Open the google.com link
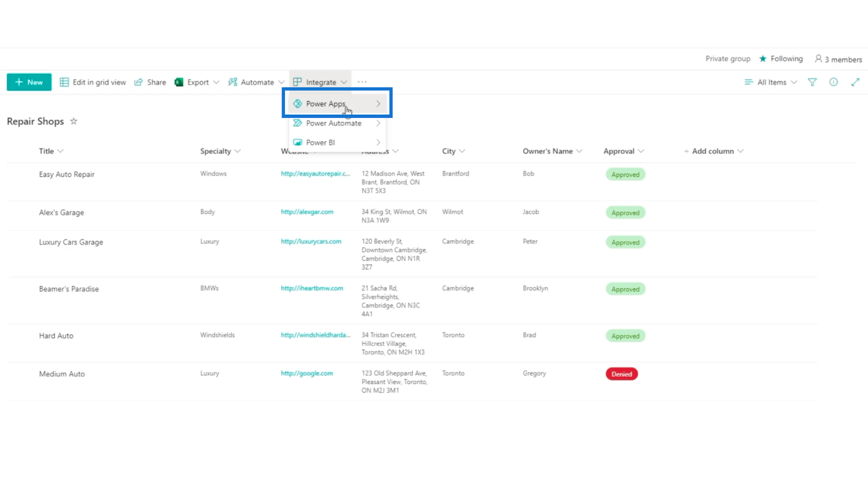Screen dimensions: 868x487 tap(307, 373)
